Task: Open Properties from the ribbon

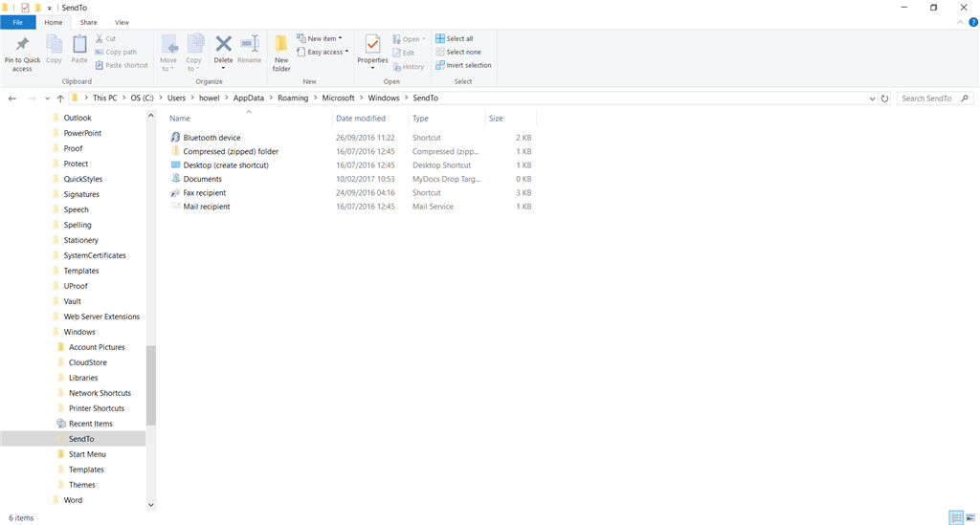Action: pyautogui.click(x=372, y=52)
